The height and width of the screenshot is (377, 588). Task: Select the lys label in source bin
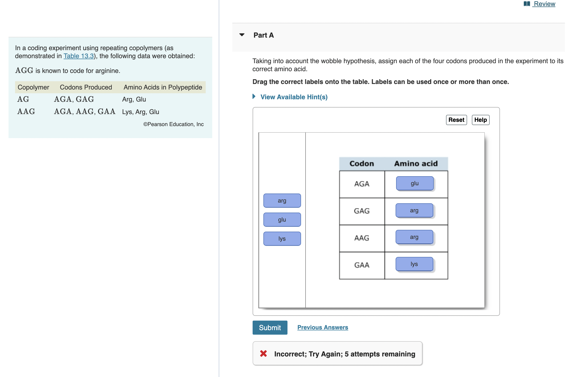point(282,239)
